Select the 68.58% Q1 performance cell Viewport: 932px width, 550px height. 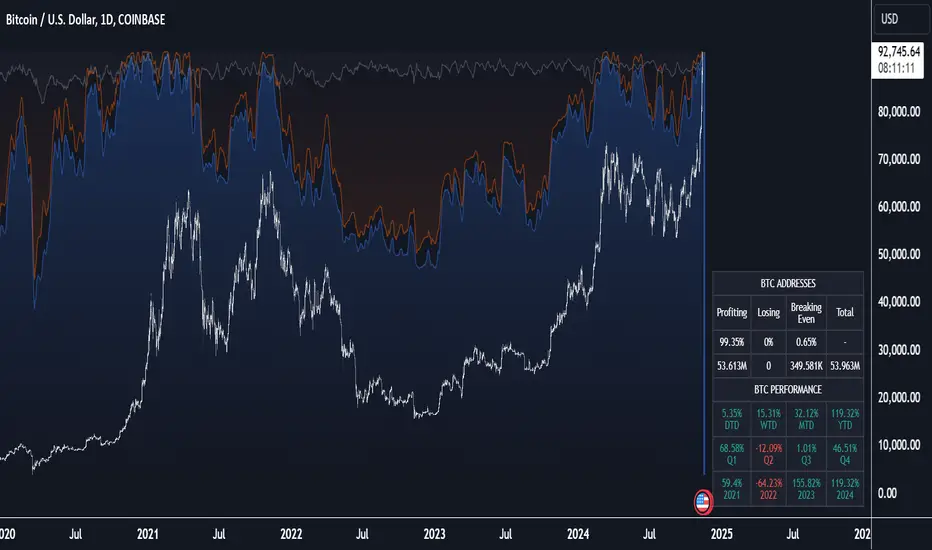tap(732, 454)
